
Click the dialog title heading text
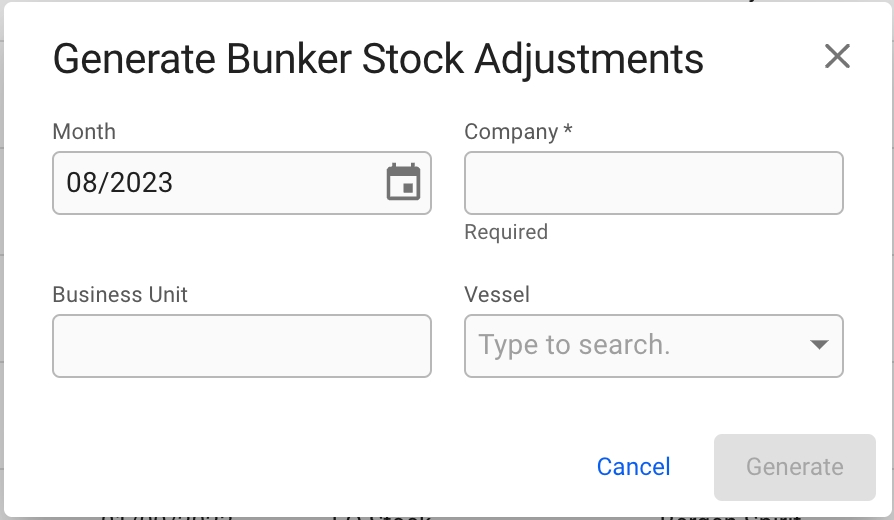tap(377, 59)
